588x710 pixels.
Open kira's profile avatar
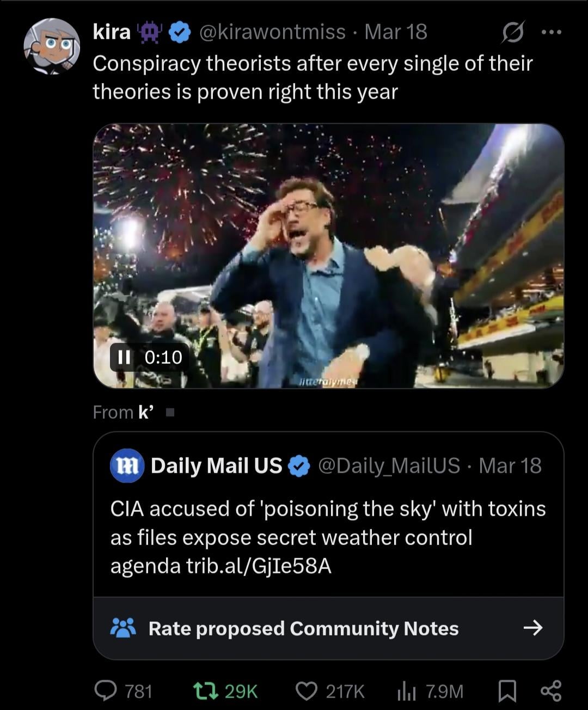(x=52, y=46)
